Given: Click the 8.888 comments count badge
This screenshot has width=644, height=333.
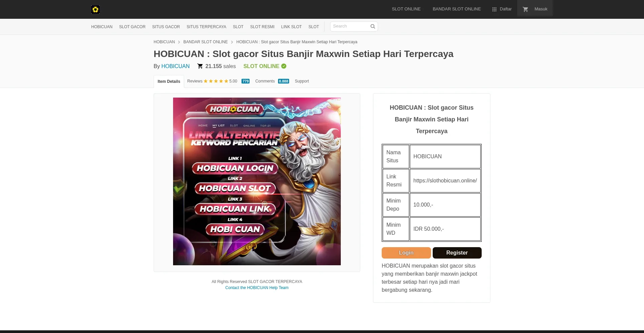Looking at the screenshot, I should click(283, 81).
